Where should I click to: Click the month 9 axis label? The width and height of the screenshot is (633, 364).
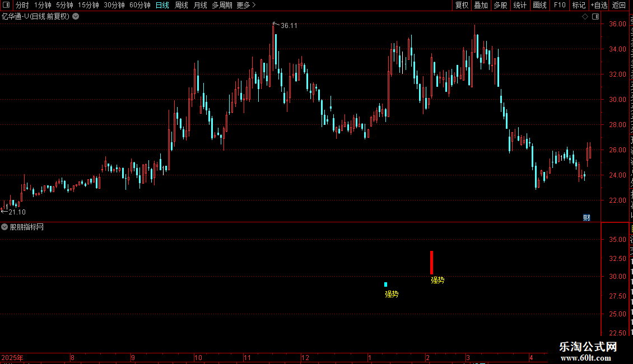pos(133,357)
